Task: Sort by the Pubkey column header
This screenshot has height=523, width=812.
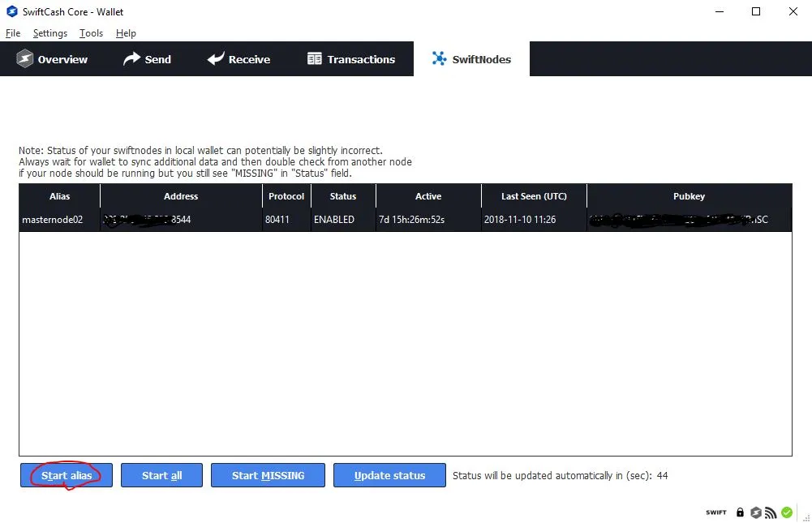Action: coord(689,196)
